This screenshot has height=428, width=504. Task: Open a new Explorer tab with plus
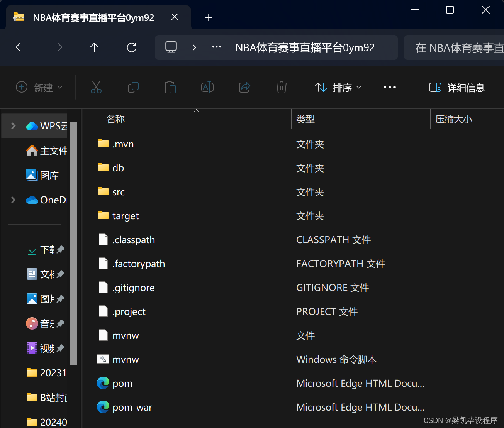point(208,17)
